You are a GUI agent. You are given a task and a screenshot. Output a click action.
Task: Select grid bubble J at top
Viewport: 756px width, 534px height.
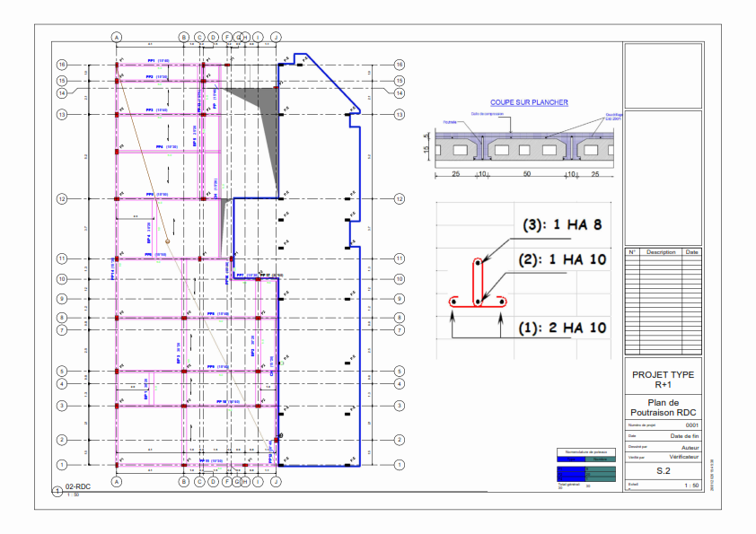point(276,37)
